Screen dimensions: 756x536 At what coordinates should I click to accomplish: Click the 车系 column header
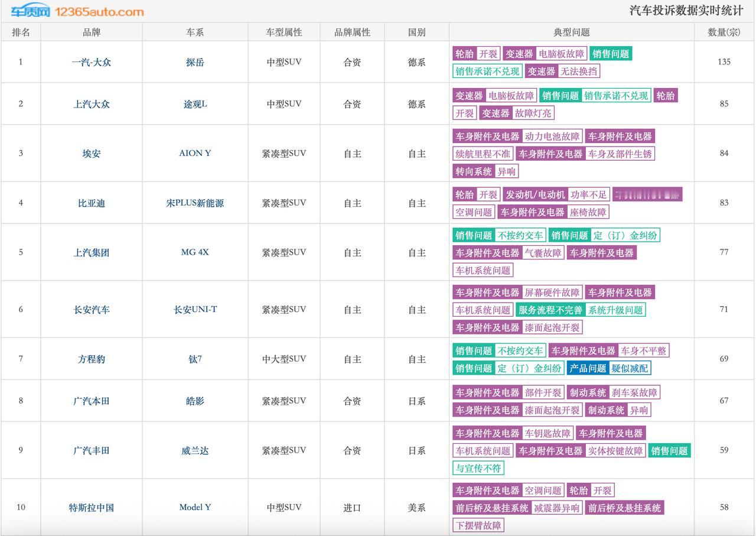click(x=195, y=32)
